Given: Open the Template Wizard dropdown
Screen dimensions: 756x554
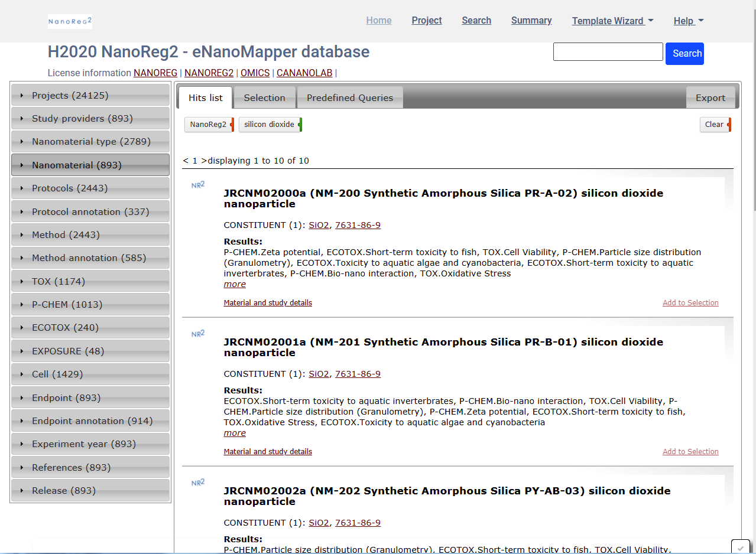Looking at the screenshot, I should (612, 21).
